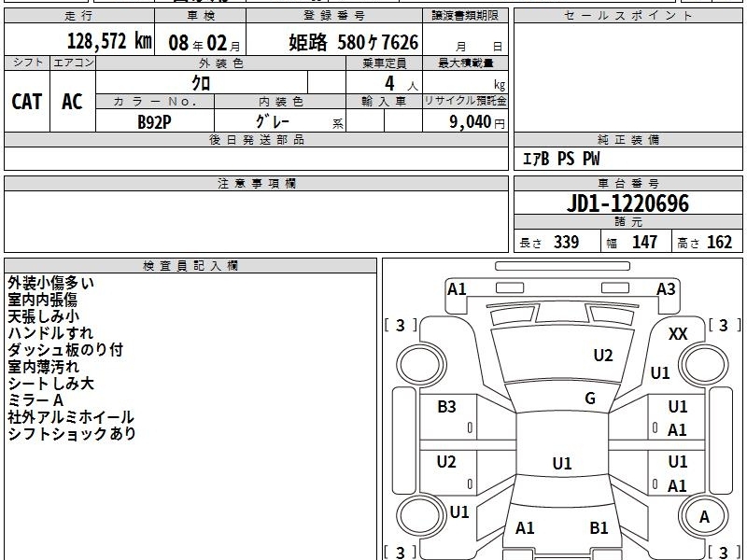Click the 走行 column header
747x560 pixels.
pos(79,16)
